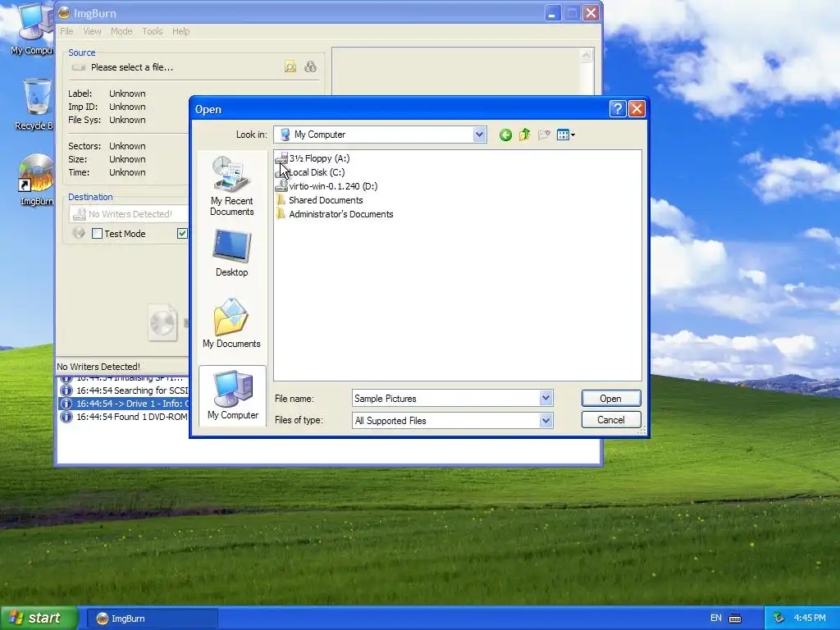Click the taskbar clock showing 4:45 PM
The width and height of the screenshot is (840, 630).
[810, 618]
